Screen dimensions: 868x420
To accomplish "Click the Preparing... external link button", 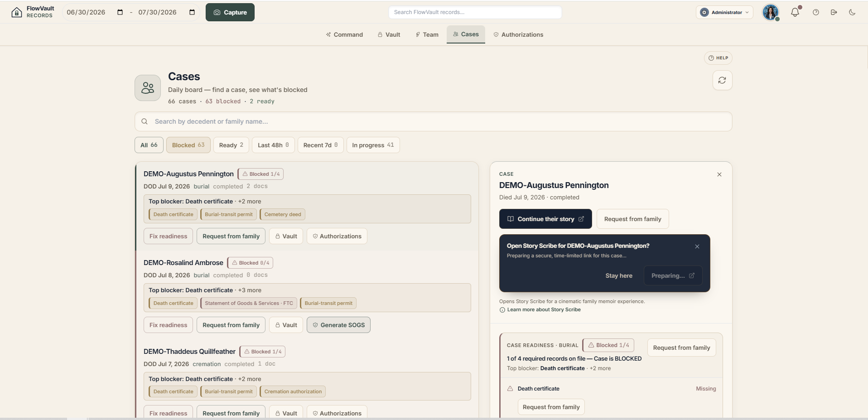I will pyautogui.click(x=673, y=275).
